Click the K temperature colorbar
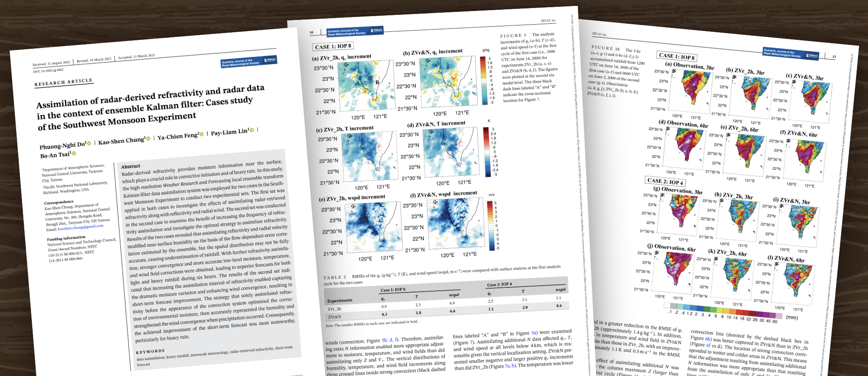The image size is (868, 376). (487, 152)
